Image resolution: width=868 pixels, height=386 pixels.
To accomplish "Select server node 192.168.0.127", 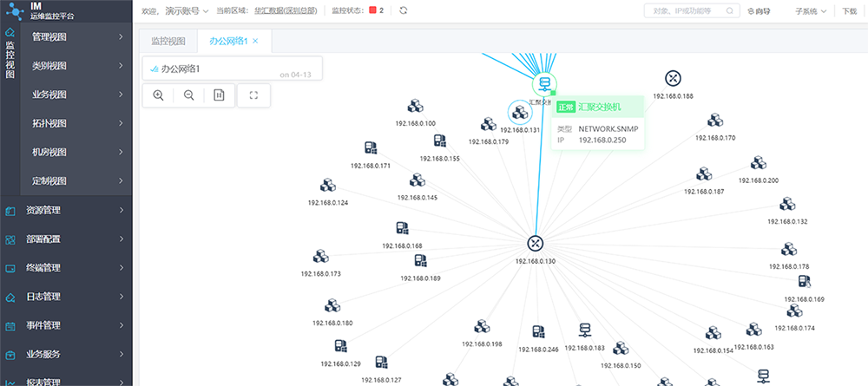I will (381, 363).
